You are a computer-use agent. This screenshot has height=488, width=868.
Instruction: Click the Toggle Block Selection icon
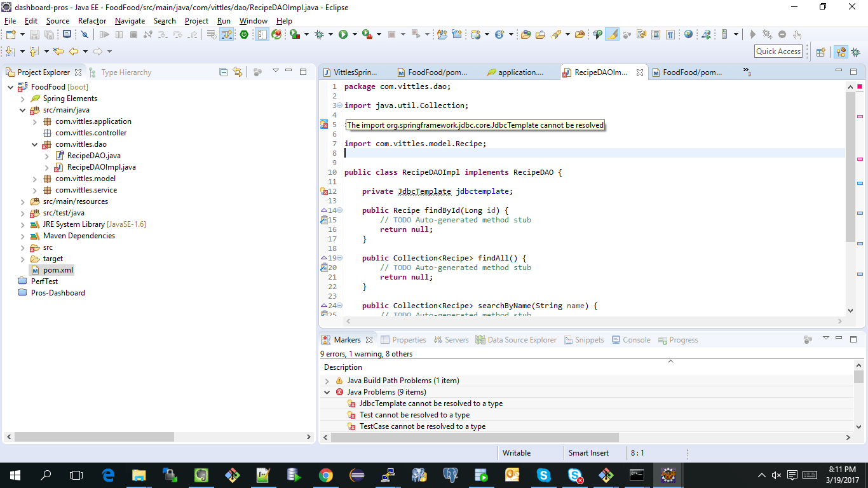click(656, 34)
